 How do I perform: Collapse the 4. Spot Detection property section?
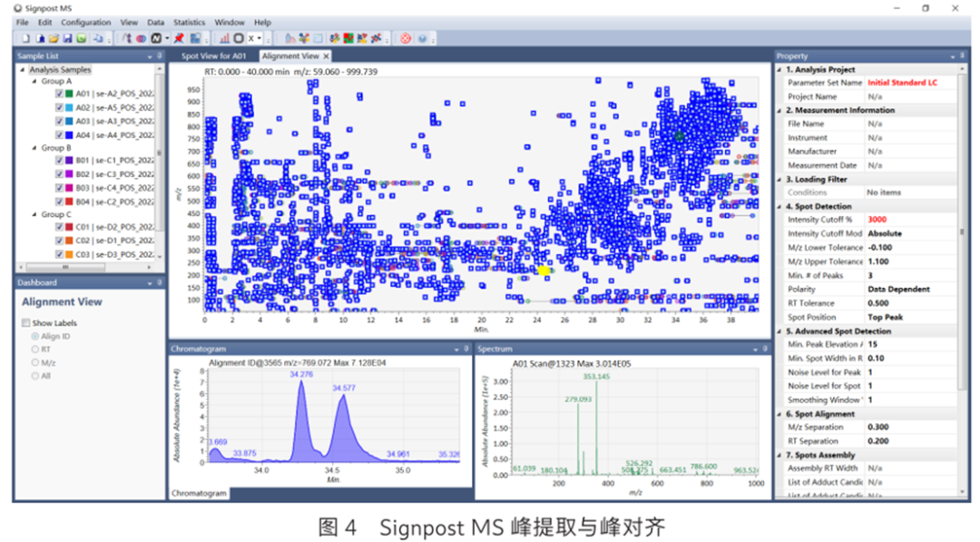[779, 206]
